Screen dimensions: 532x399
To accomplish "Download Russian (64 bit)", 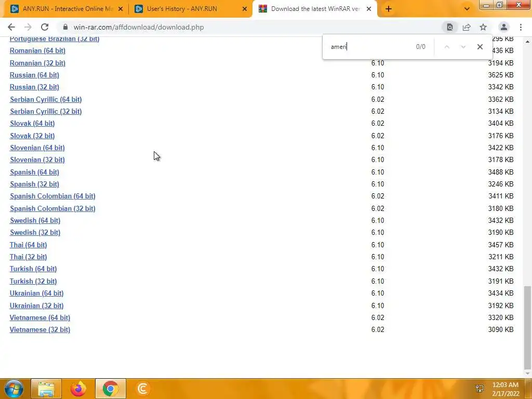I will pos(34,75).
